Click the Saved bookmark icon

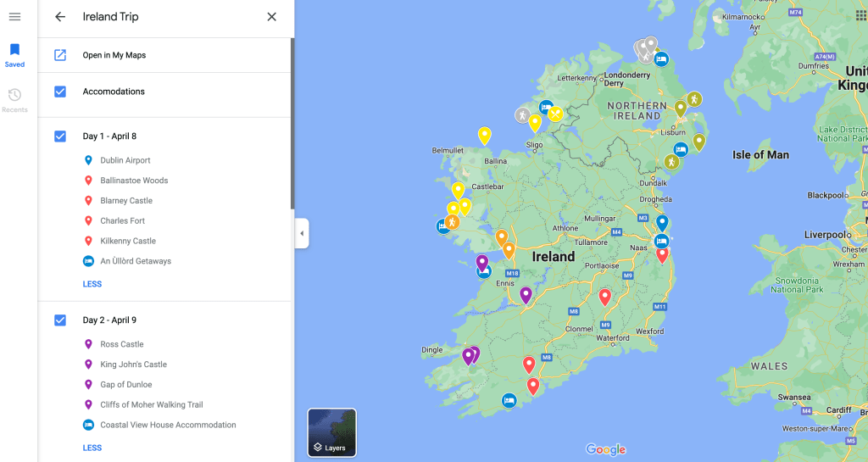click(14, 51)
